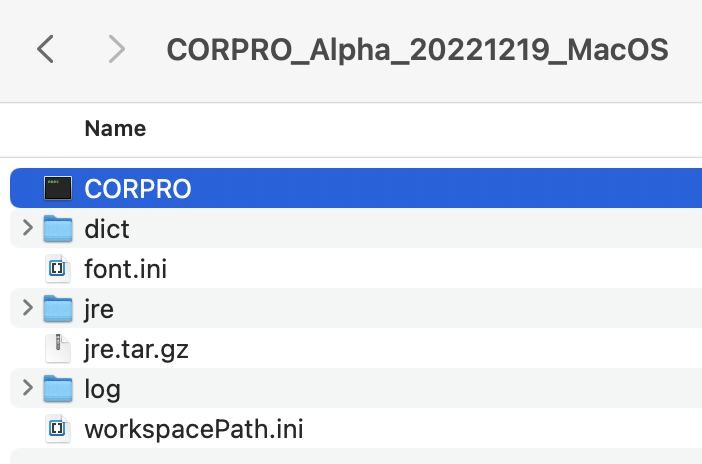The width and height of the screenshot is (702, 464).
Task: Click the font.ini file icon
Action: click(58, 269)
